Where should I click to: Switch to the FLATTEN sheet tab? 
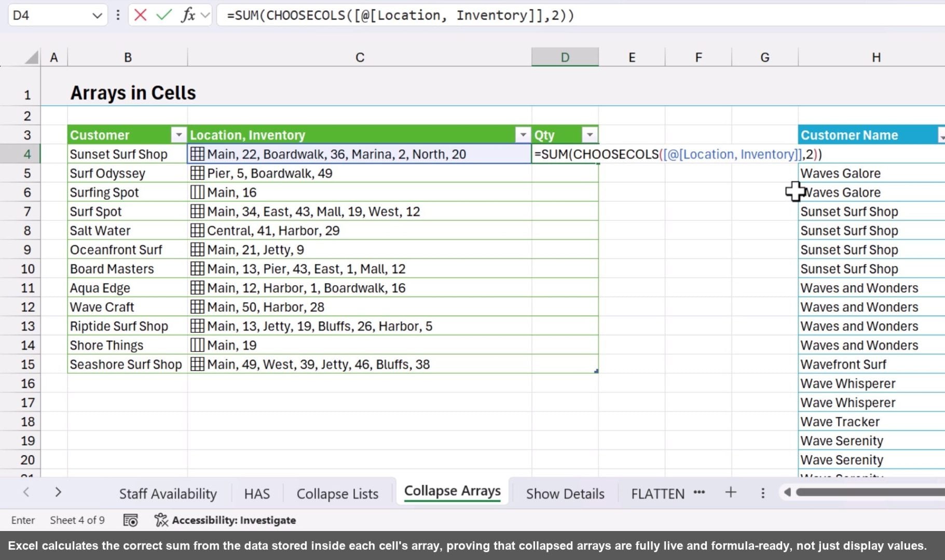click(658, 494)
